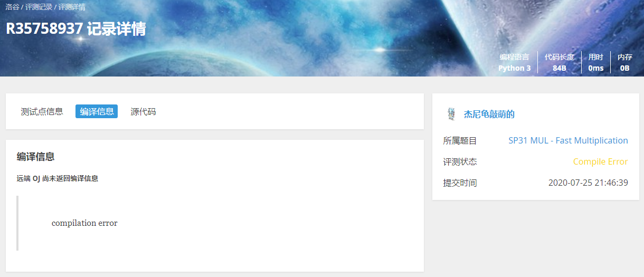Screen dimensions: 644x277
Task: Click the 评测状态 label
Action: tap(460, 161)
